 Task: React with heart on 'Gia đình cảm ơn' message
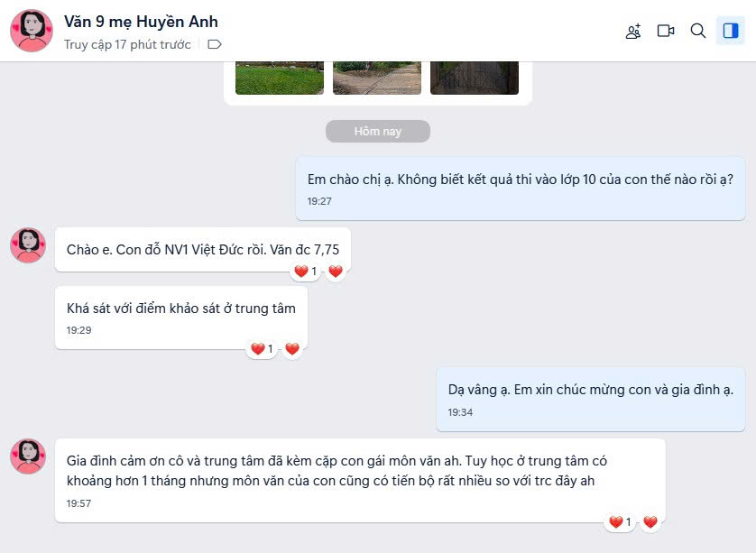pyautogui.click(x=650, y=521)
